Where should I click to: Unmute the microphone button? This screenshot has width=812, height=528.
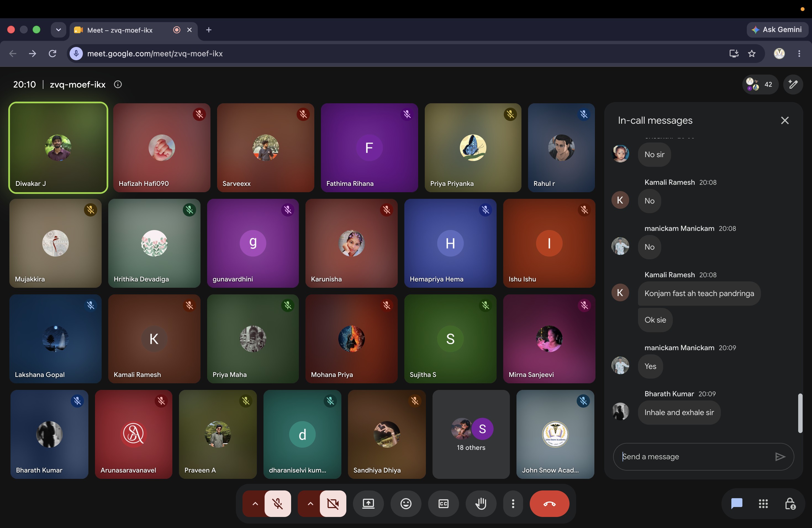[278, 503]
